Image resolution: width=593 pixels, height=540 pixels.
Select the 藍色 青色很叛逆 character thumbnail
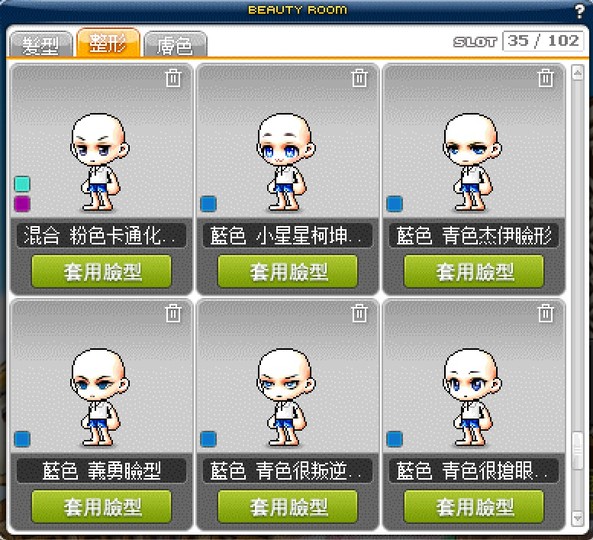point(287,397)
